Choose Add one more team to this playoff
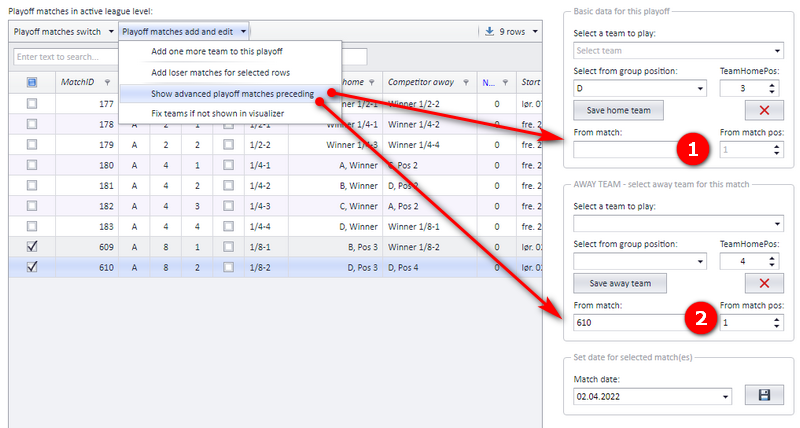This screenshot has height=428, width=800. pos(216,52)
